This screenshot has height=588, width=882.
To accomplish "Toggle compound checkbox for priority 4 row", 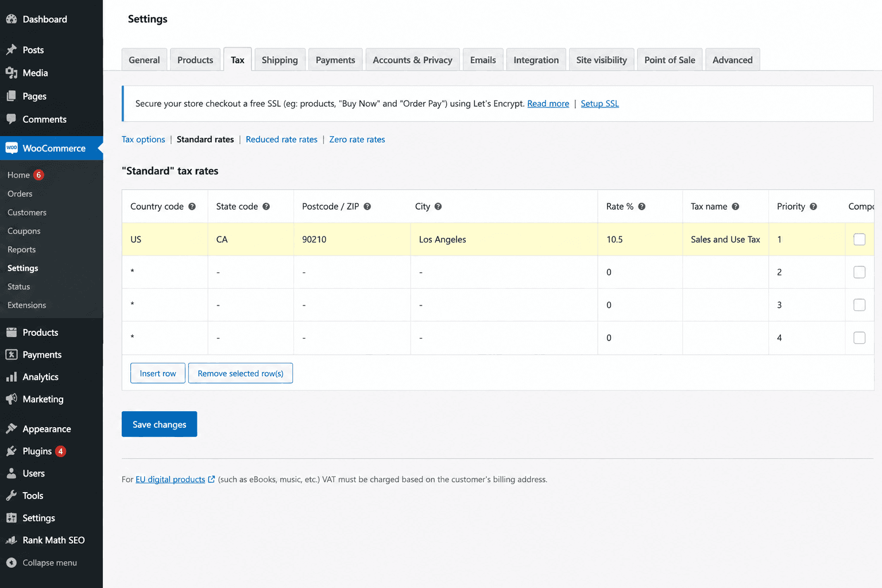I will pyautogui.click(x=859, y=338).
